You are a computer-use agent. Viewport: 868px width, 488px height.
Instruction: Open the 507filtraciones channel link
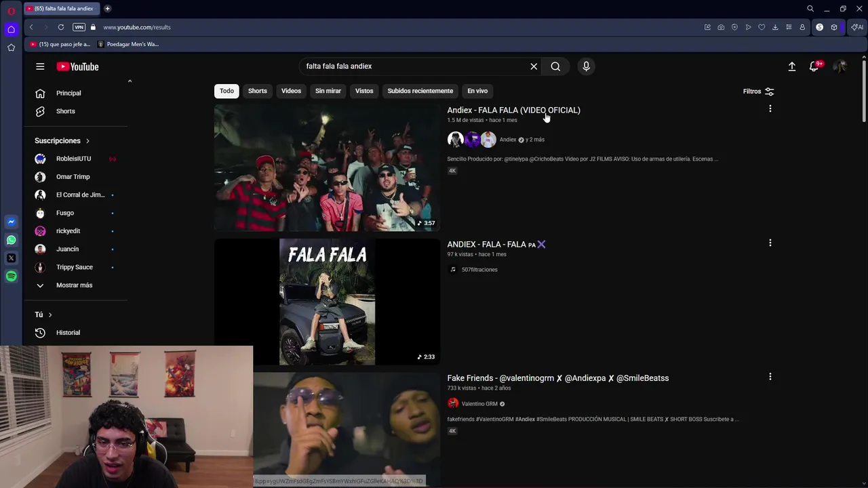(479, 270)
